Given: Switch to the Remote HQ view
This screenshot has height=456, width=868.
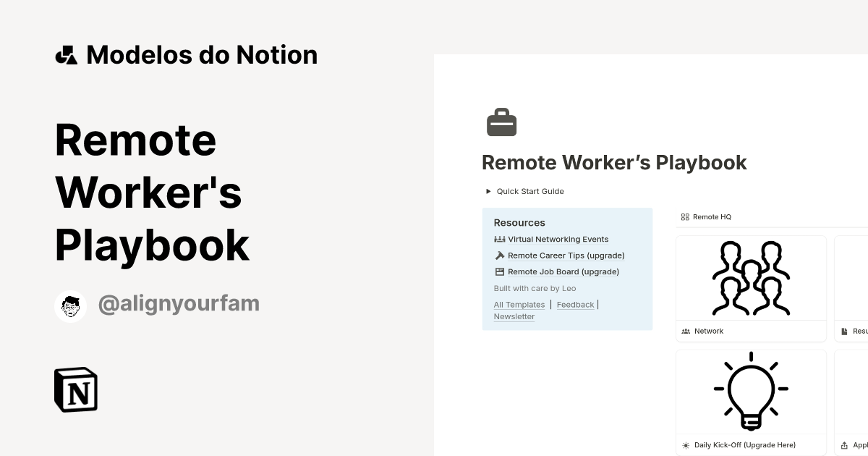Looking at the screenshot, I should (712, 216).
